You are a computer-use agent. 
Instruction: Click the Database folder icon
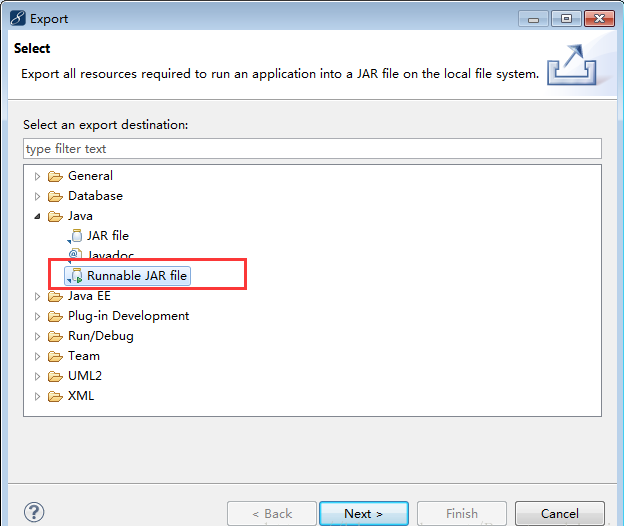point(55,196)
